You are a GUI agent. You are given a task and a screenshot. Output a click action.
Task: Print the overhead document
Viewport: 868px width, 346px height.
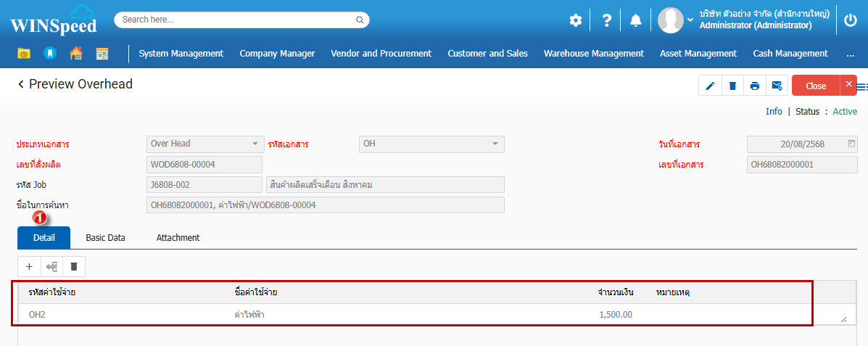(x=755, y=86)
